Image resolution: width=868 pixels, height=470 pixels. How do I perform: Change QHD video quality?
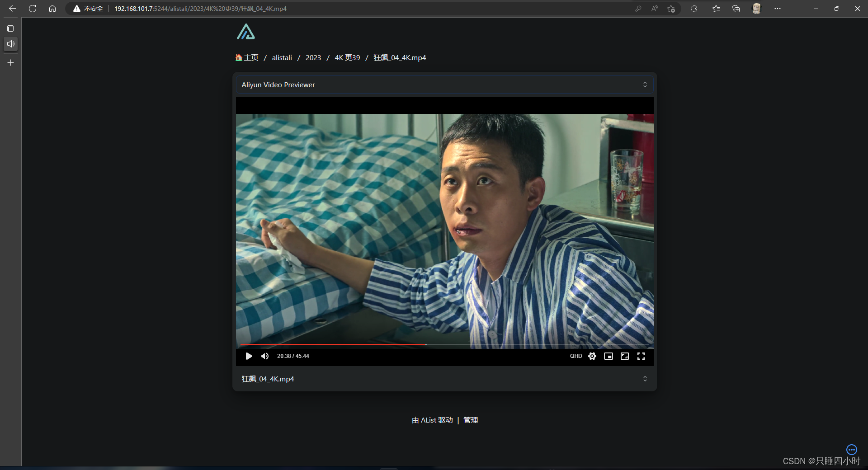point(576,356)
